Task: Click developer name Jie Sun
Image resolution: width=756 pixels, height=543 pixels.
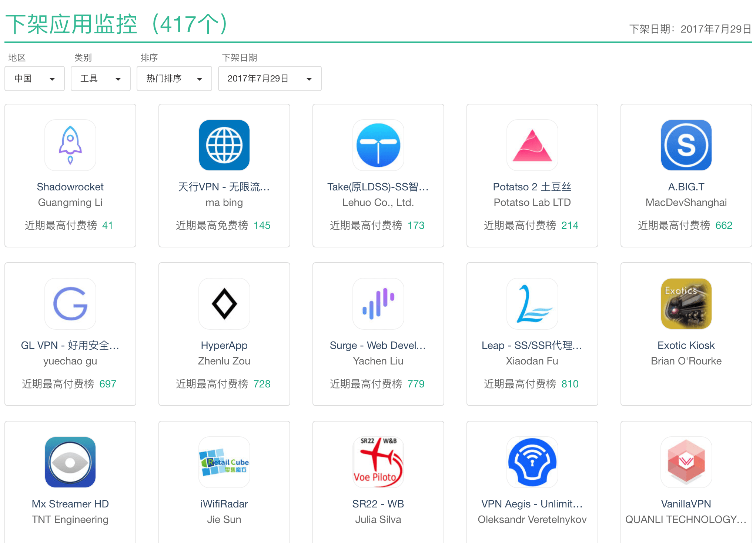Action: coord(224,519)
